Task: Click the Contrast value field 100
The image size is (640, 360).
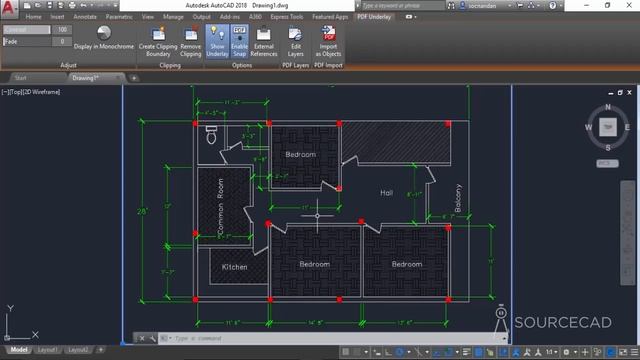Action: [x=62, y=29]
